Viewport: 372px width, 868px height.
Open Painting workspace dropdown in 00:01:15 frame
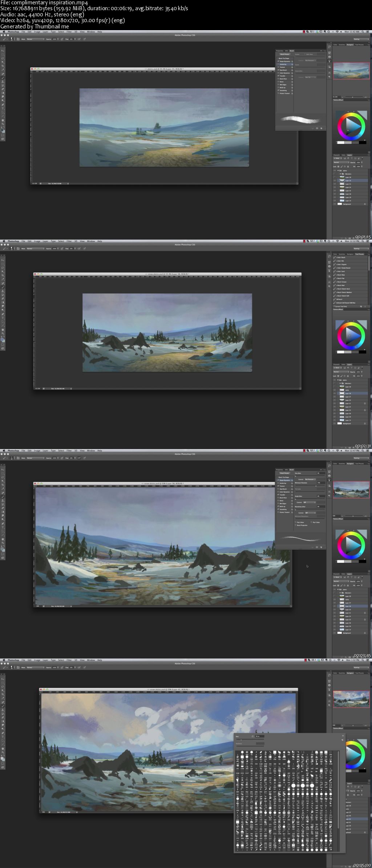[x=361, y=39]
